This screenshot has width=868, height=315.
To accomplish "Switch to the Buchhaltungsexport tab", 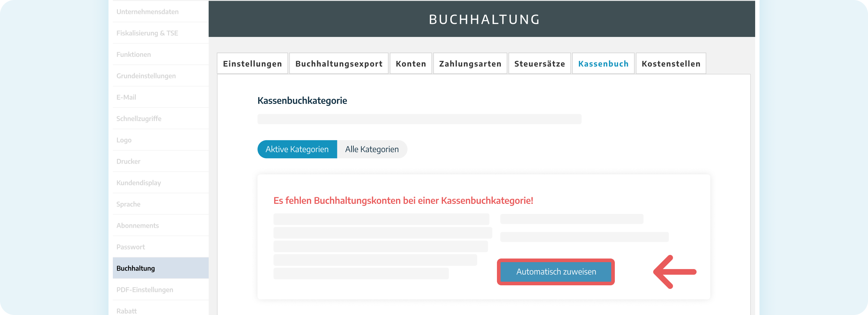I will (x=339, y=64).
